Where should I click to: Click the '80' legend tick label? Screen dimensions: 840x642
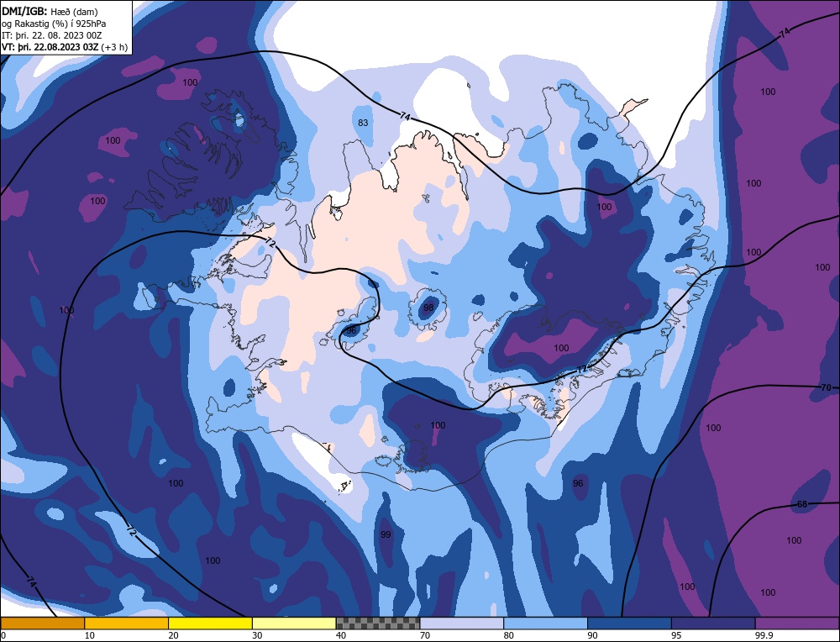tap(509, 635)
